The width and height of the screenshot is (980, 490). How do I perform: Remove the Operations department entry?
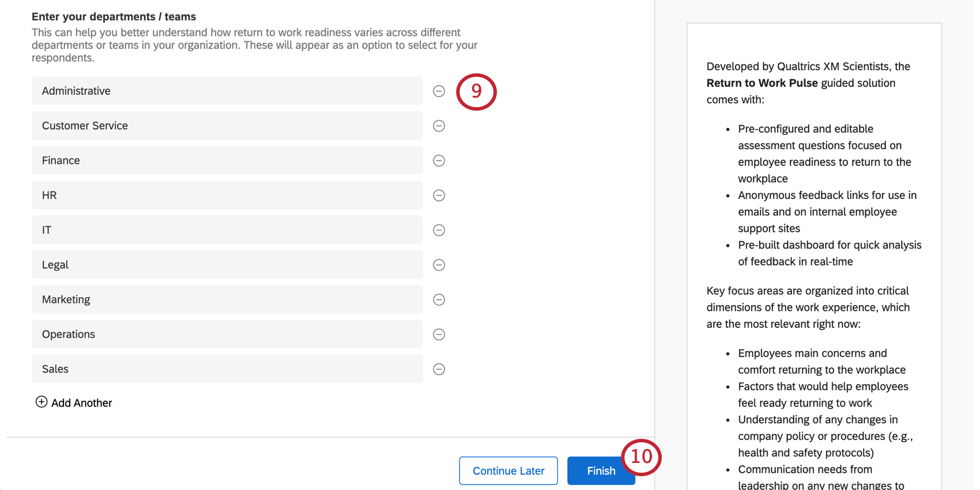click(x=439, y=334)
